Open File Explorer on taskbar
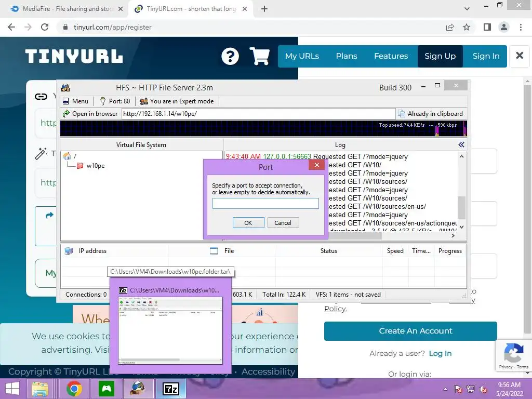This screenshot has height=399, width=532. click(40, 389)
